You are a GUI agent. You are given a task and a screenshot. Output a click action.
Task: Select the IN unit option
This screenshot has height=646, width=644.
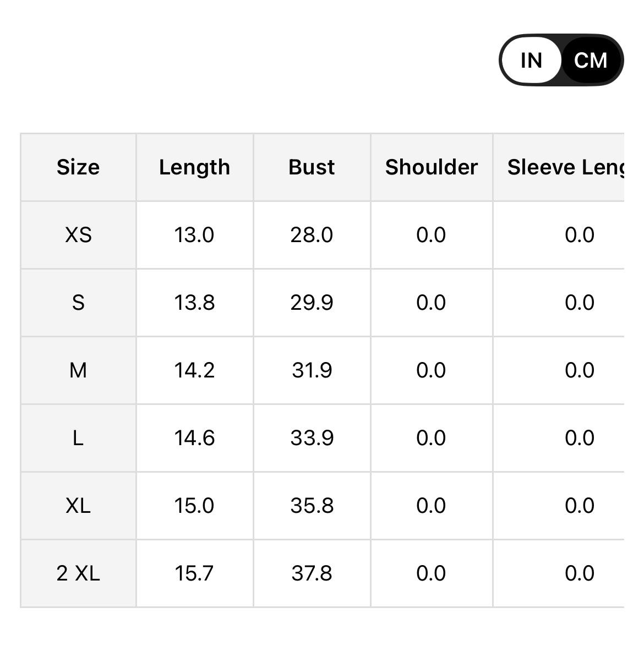(530, 60)
